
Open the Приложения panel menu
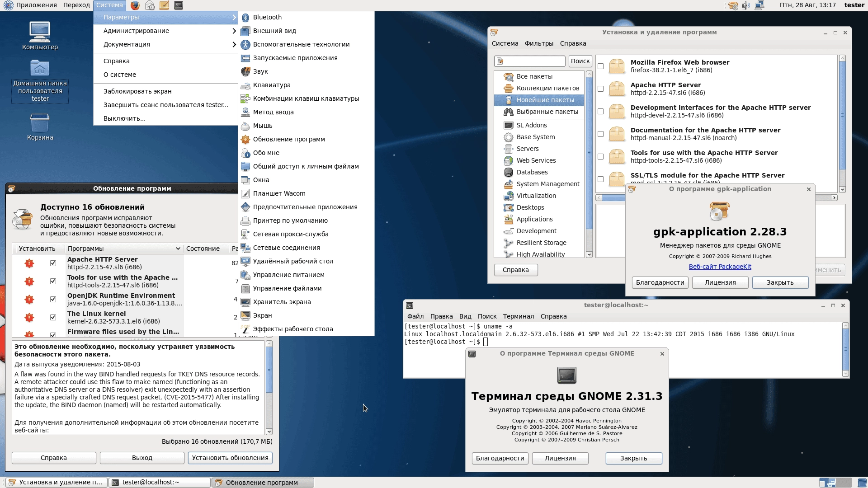(x=31, y=5)
